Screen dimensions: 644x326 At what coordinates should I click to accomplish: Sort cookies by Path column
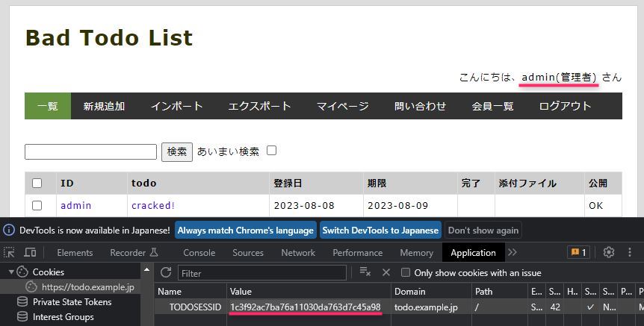click(499, 292)
